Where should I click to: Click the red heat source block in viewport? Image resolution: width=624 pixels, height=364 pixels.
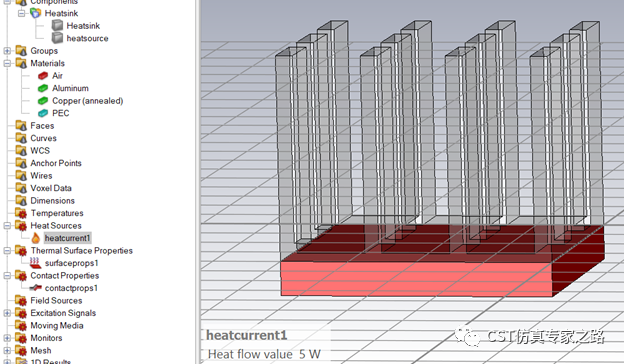point(416,278)
